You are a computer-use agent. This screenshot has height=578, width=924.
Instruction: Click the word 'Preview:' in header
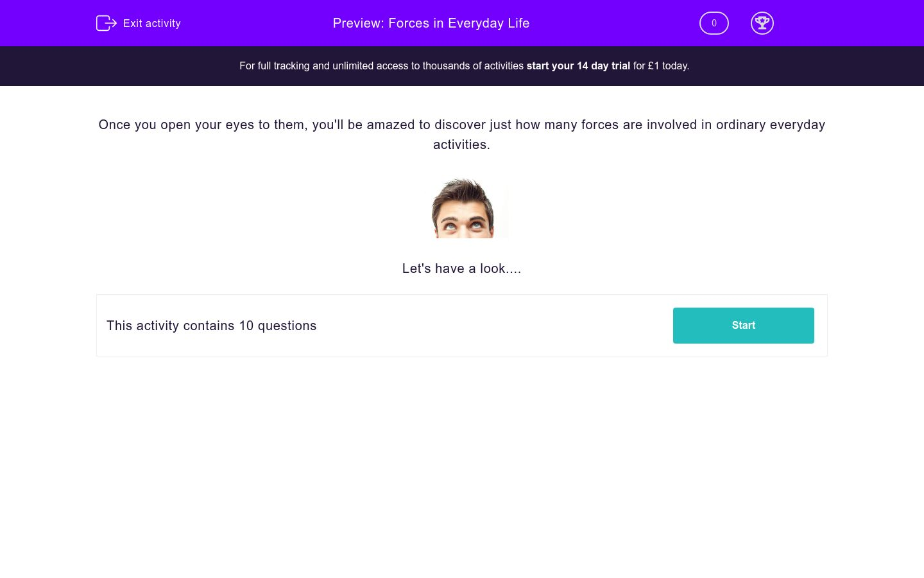click(x=358, y=24)
